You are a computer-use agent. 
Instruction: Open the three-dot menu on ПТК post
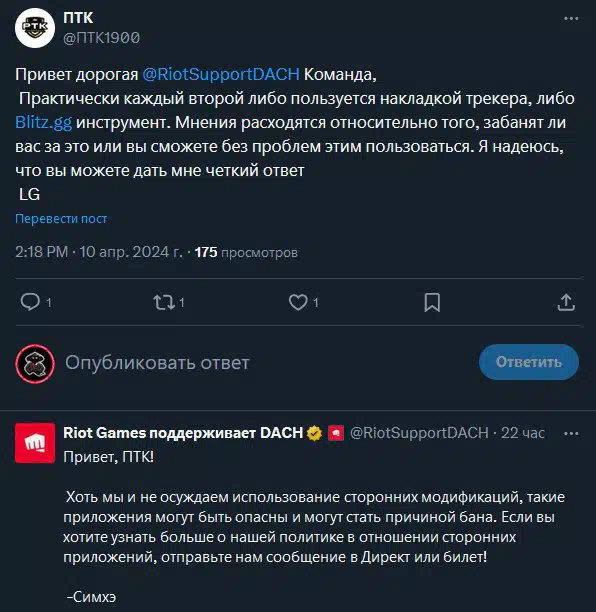pos(571,18)
